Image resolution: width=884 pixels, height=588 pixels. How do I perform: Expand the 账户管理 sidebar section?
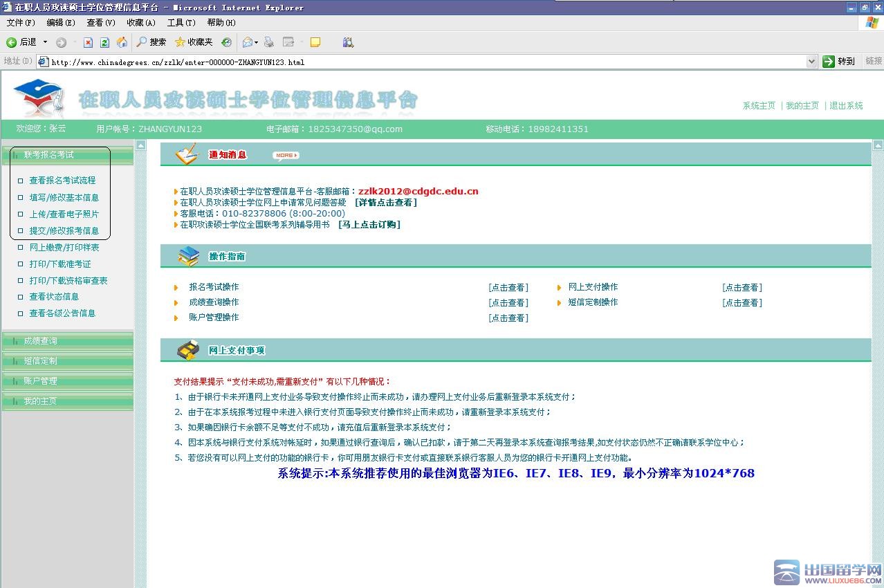pos(41,381)
